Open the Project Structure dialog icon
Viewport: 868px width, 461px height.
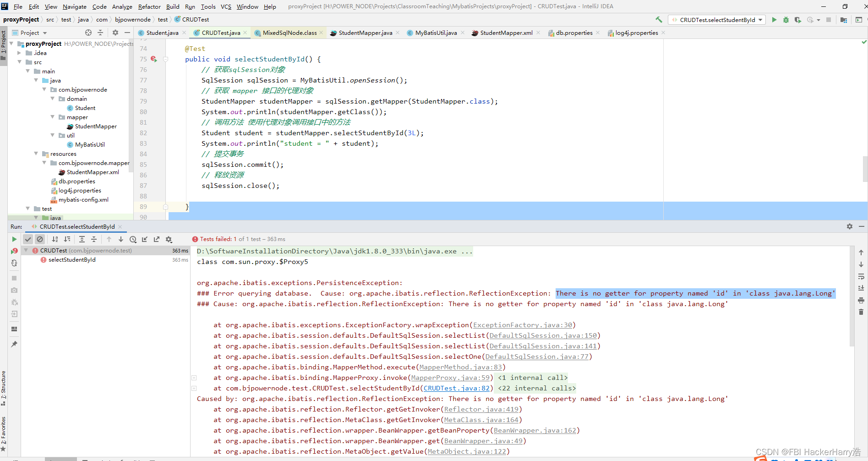pos(844,20)
